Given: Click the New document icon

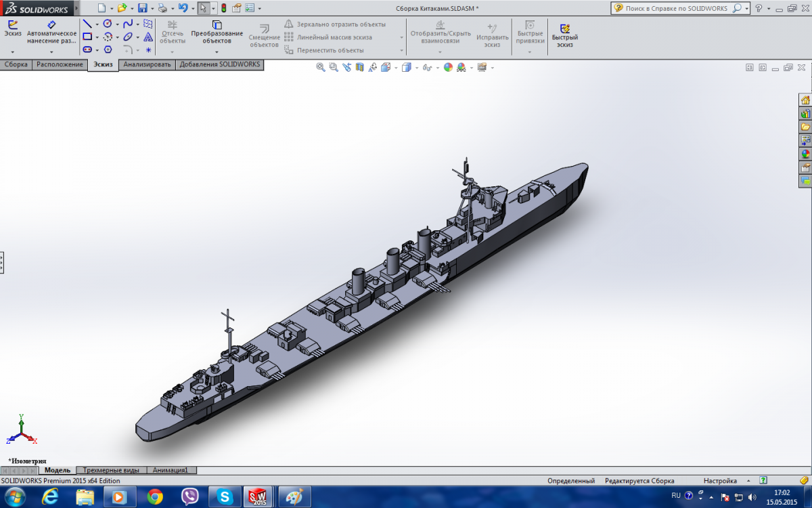Looking at the screenshot, I should (x=101, y=8).
